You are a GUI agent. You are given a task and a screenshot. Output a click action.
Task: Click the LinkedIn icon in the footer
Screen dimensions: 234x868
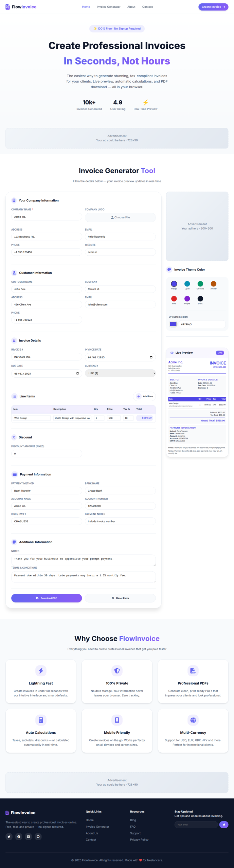pyautogui.click(x=29, y=836)
